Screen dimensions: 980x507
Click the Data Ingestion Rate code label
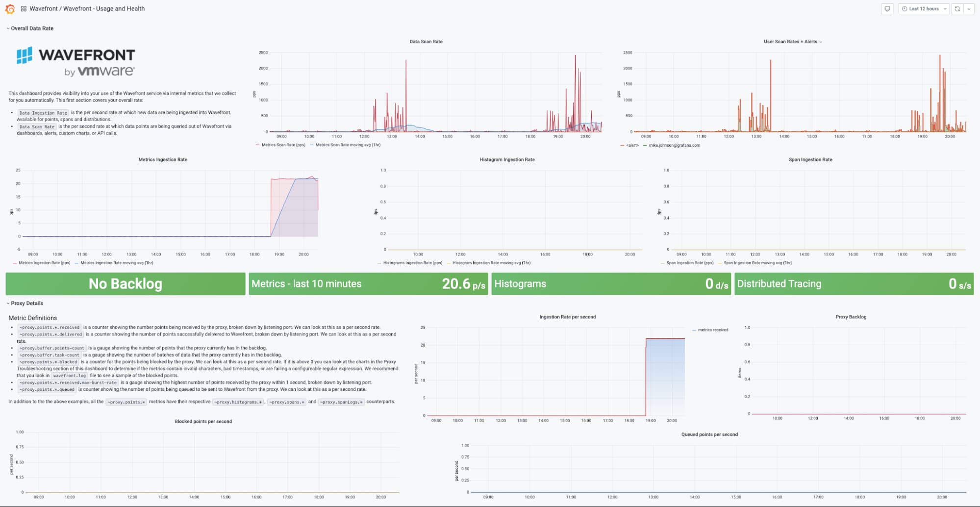(x=43, y=113)
